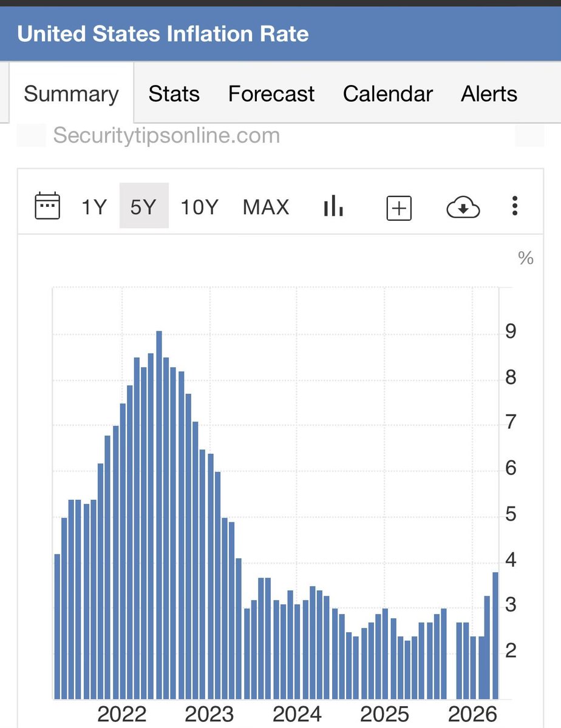This screenshot has height=728, width=561.
Task: Switch to the Summary tab
Action: tap(71, 94)
